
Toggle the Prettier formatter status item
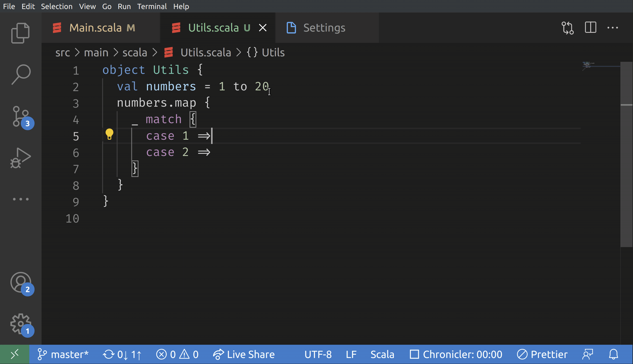(x=543, y=354)
